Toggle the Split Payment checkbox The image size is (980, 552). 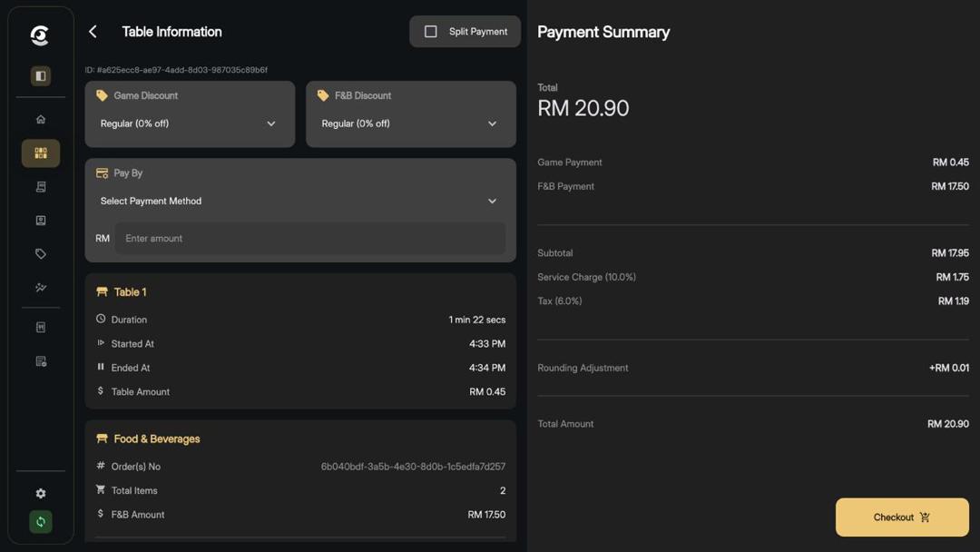[x=431, y=31]
